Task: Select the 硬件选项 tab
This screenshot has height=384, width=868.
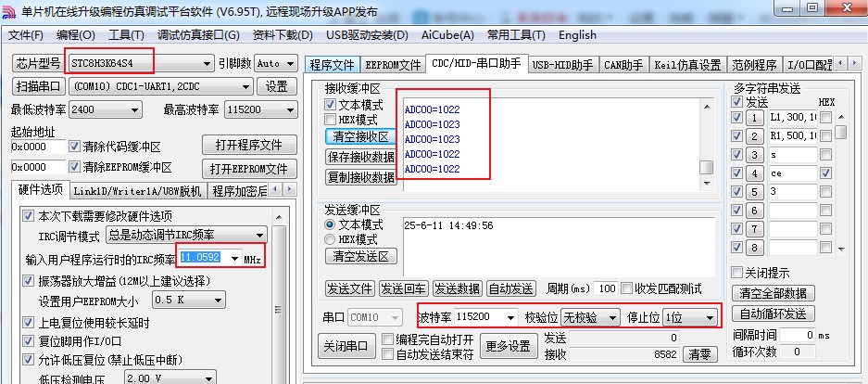Action: [x=40, y=190]
